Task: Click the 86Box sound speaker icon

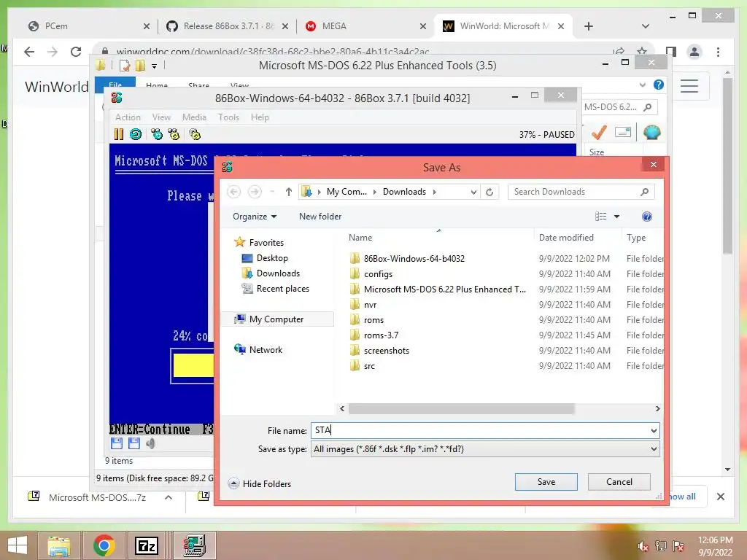Action: click(150, 443)
